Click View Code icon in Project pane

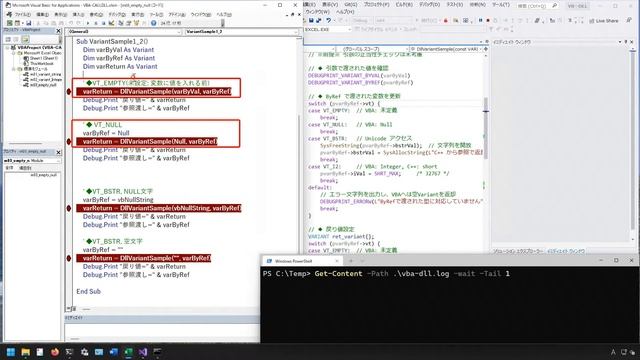[x=8, y=39]
